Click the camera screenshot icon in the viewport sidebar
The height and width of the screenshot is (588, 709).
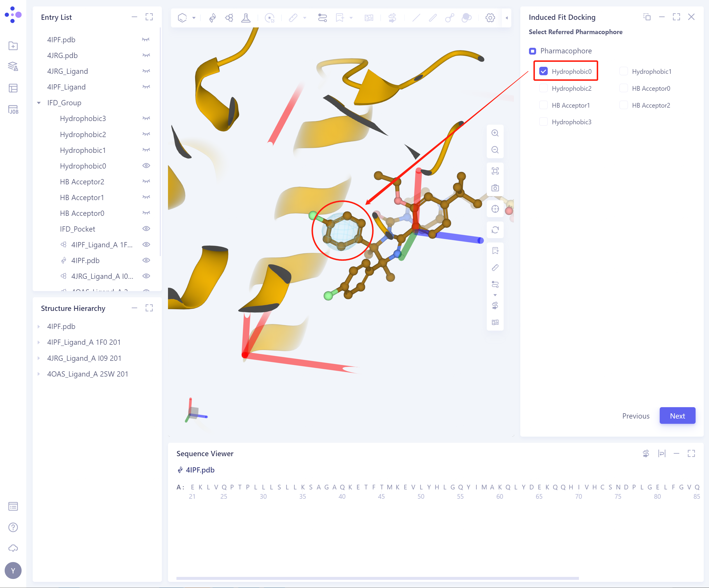coord(495,188)
